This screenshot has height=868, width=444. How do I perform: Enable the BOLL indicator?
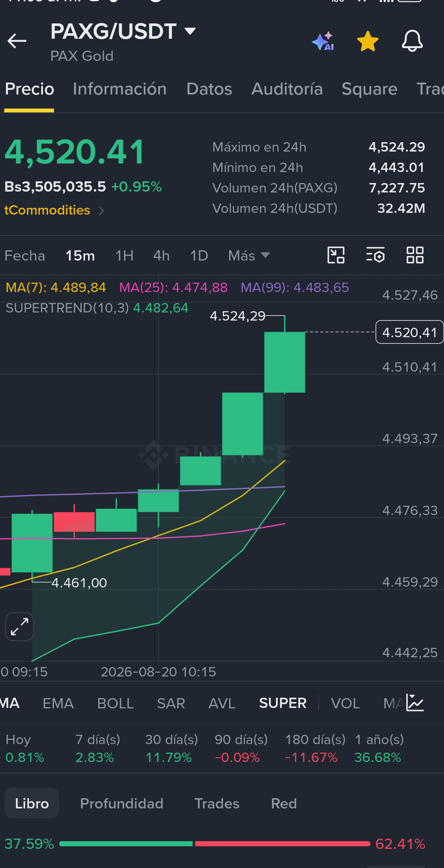click(x=115, y=703)
